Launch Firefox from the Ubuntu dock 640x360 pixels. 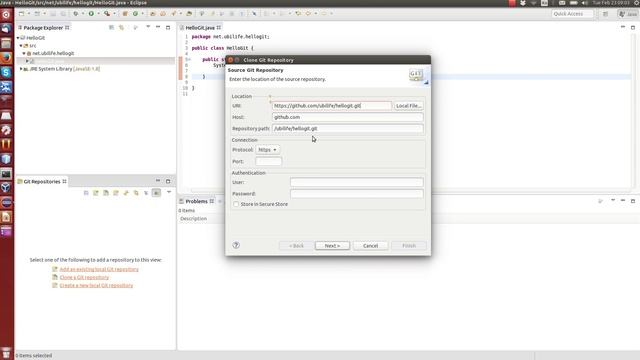[6, 58]
